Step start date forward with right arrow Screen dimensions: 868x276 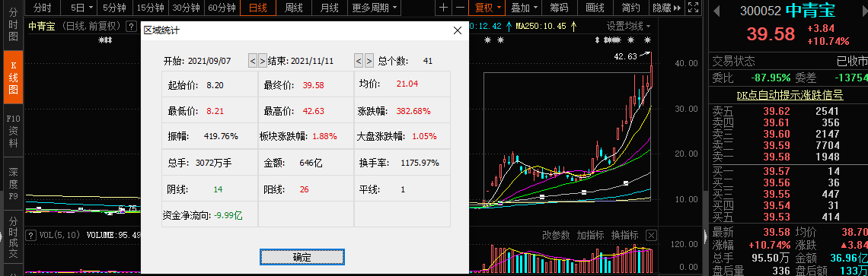coord(263,61)
